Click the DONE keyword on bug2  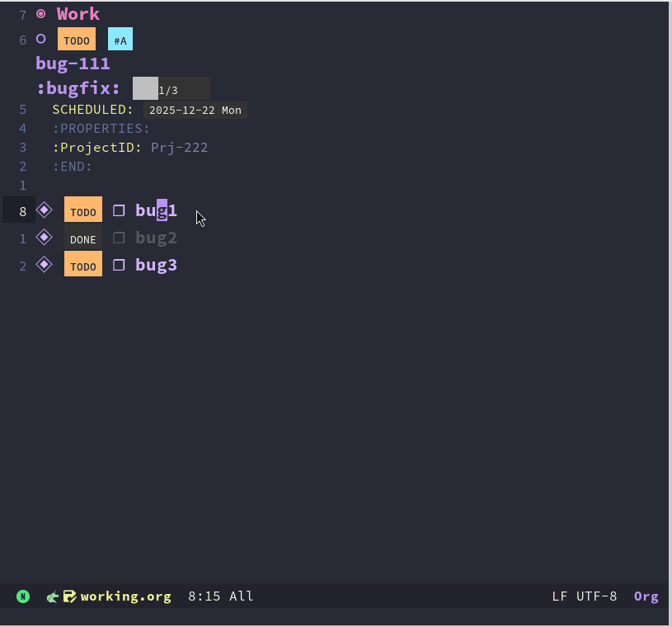point(83,239)
